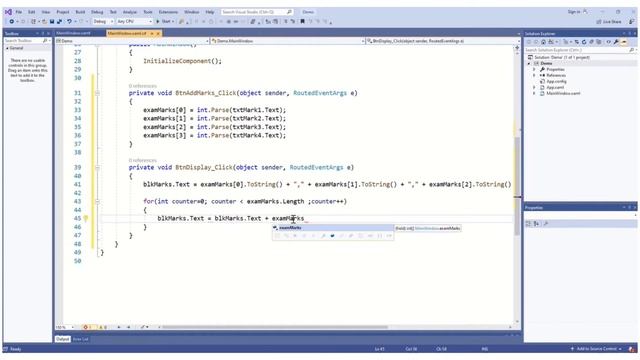Click the notifications icon in status bar
The height and width of the screenshot is (360, 640).
(x=632, y=349)
